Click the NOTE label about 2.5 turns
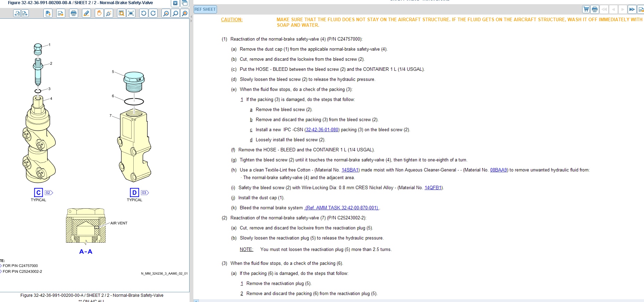 tap(246, 250)
